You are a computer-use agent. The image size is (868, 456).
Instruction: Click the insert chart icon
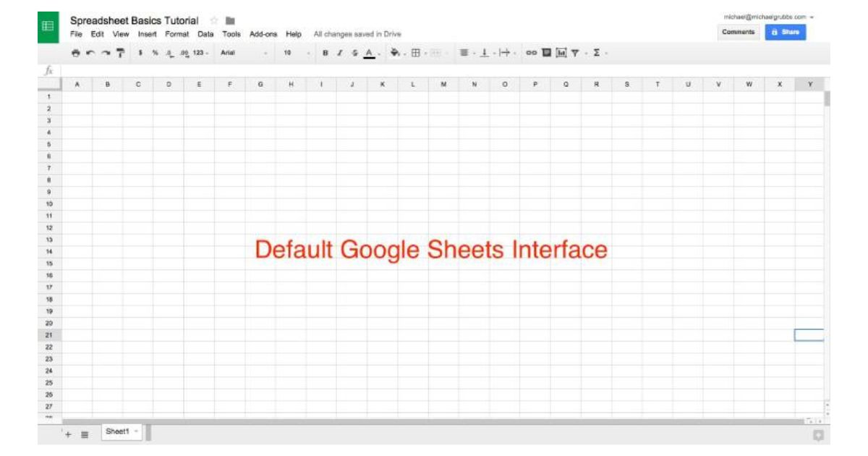(561, 53)
